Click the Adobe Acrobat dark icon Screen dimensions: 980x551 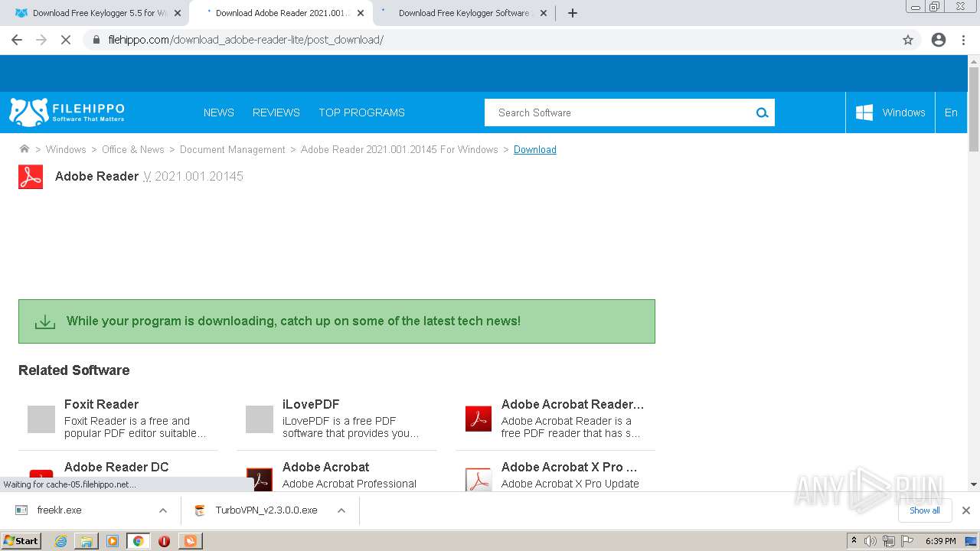tap(260, 480)
